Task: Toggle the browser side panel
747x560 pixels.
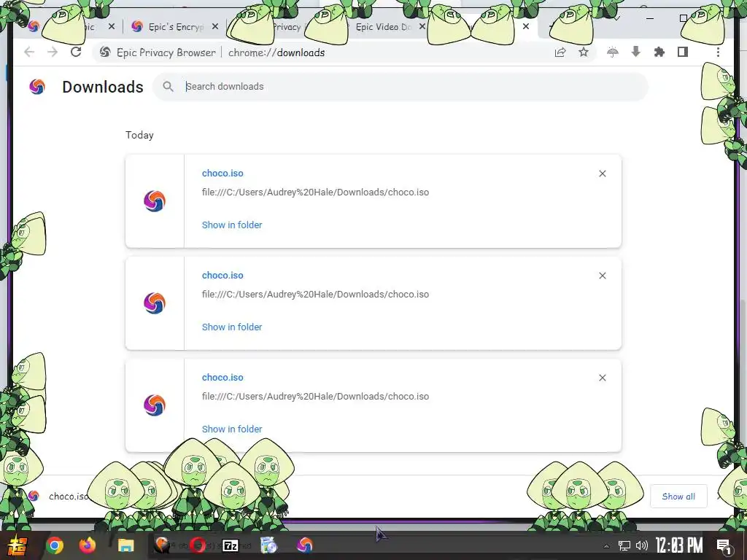Action: [683, 52]
